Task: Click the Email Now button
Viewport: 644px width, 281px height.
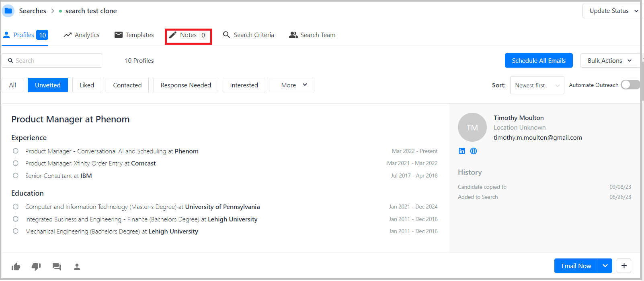Action: [x=576, y=266]
